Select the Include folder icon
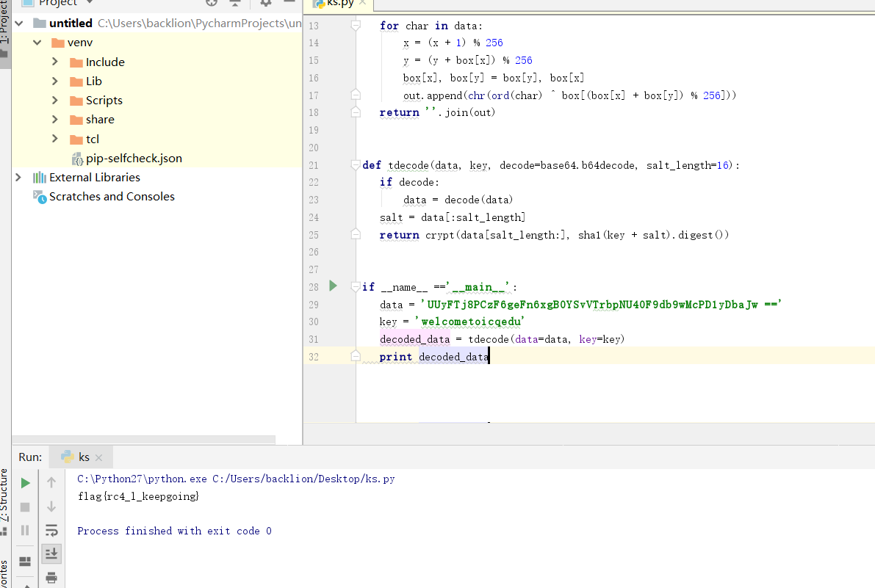The height and width of the screenshot is (588, 875). click(x=76, y=62)
